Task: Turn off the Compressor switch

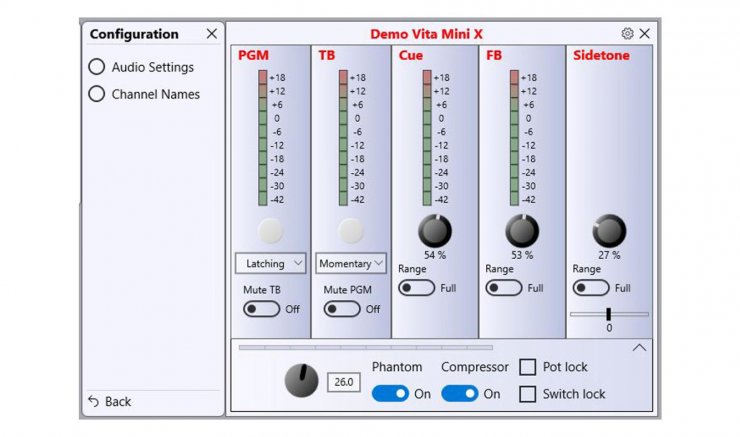Action: 460,394
